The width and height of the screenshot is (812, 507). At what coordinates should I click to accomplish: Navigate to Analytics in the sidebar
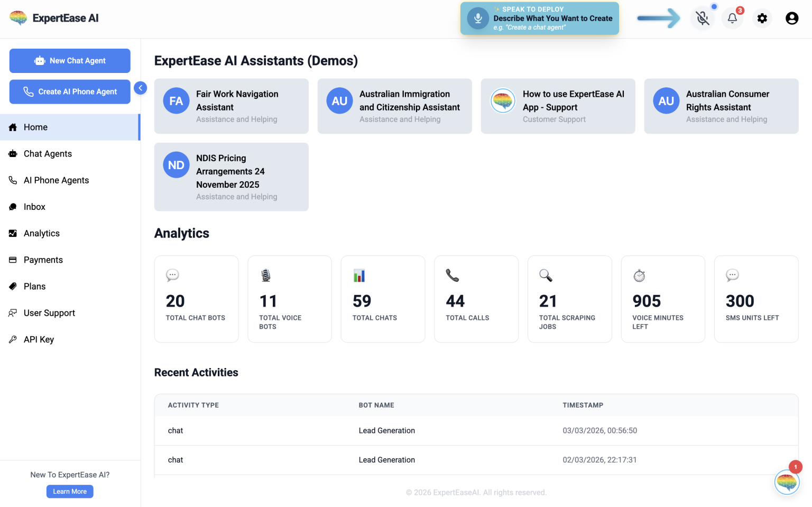click(41, 233)
